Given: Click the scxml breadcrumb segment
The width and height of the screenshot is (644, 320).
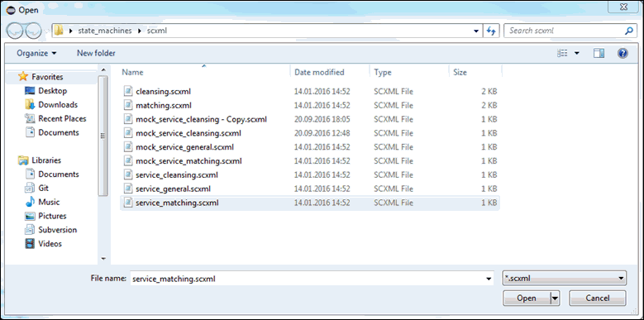Looking at the screenshot, I should (x=157, y=31).
